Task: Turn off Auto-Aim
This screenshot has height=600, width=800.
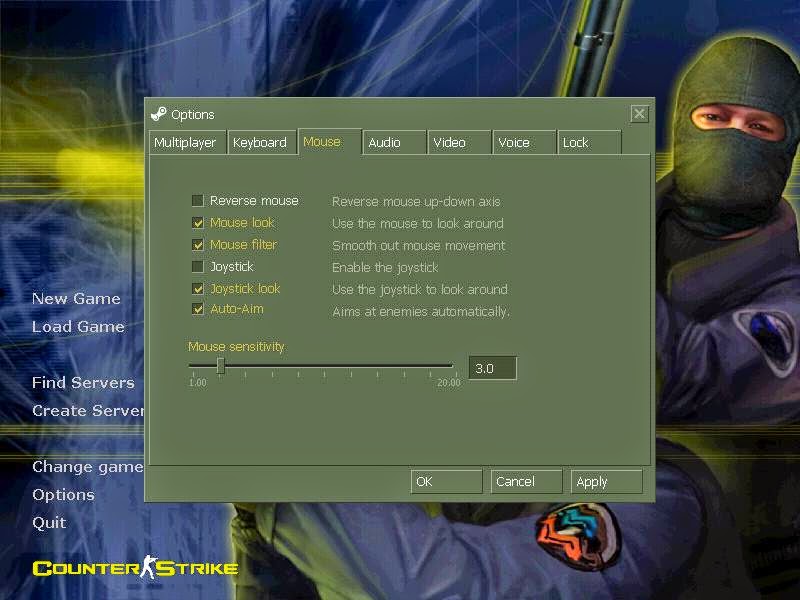Action: (x=197, y=309)
